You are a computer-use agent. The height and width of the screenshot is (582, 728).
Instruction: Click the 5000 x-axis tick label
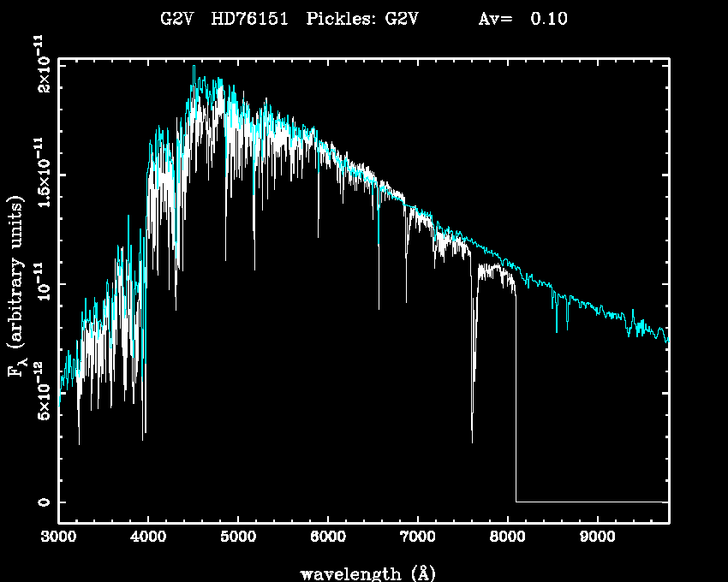(x=238, y=537)
